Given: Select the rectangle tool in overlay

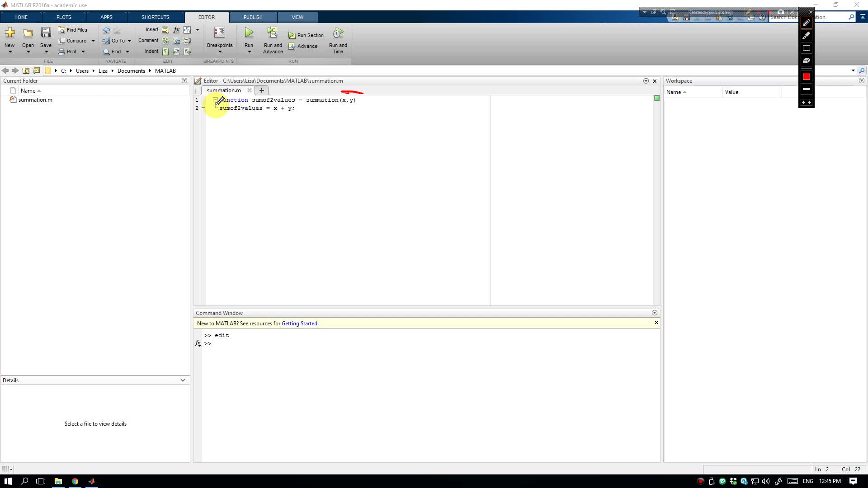Looking at the screenshot, I should click(806, 48).
